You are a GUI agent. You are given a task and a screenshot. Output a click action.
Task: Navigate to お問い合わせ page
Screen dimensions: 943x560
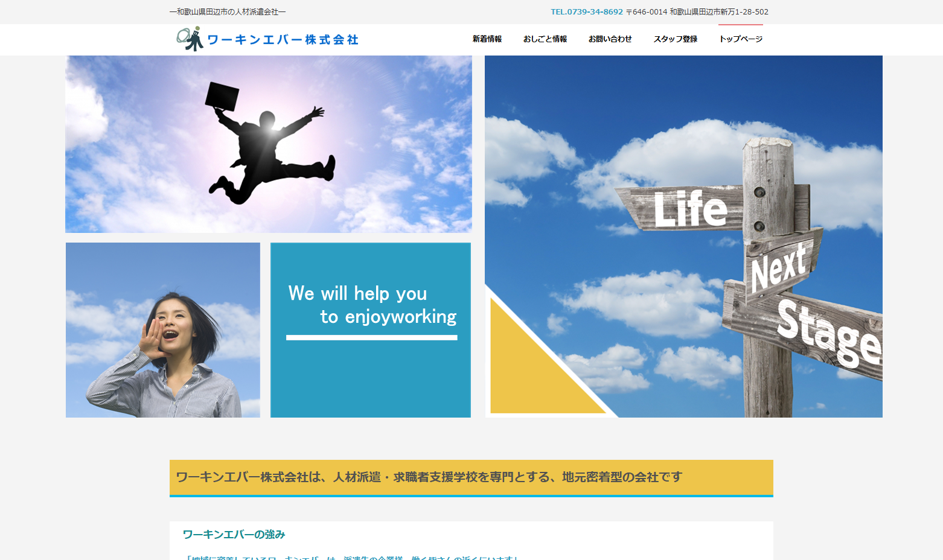pos(610,38)
